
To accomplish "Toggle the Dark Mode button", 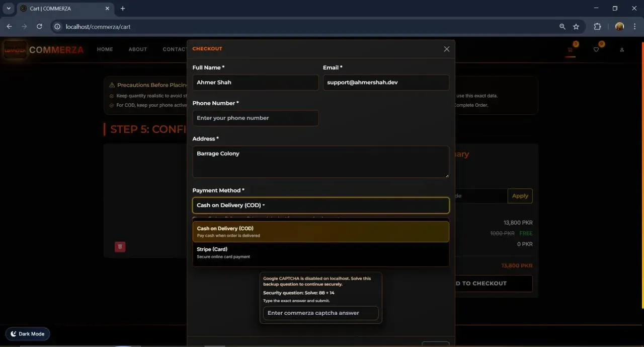I will [x=28, y=334].
